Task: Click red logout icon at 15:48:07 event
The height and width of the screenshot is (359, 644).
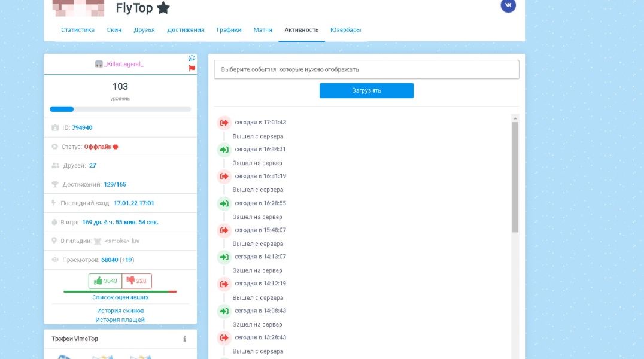Action: (x=224, y=230)
